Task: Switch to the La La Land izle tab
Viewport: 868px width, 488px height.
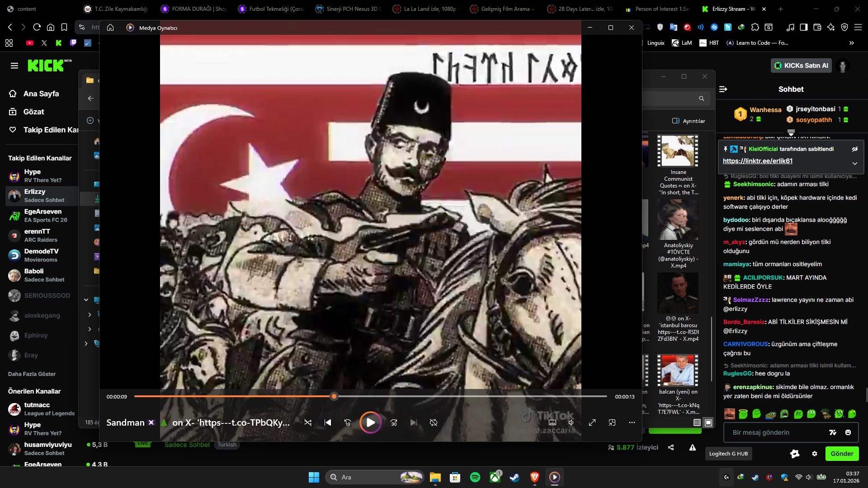Action: tap(425, 9)
